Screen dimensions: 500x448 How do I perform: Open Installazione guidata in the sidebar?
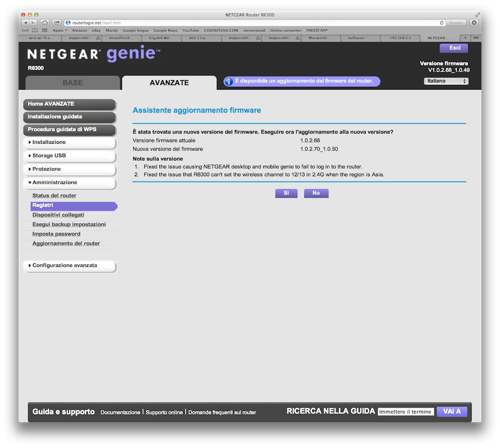[69, 117]
